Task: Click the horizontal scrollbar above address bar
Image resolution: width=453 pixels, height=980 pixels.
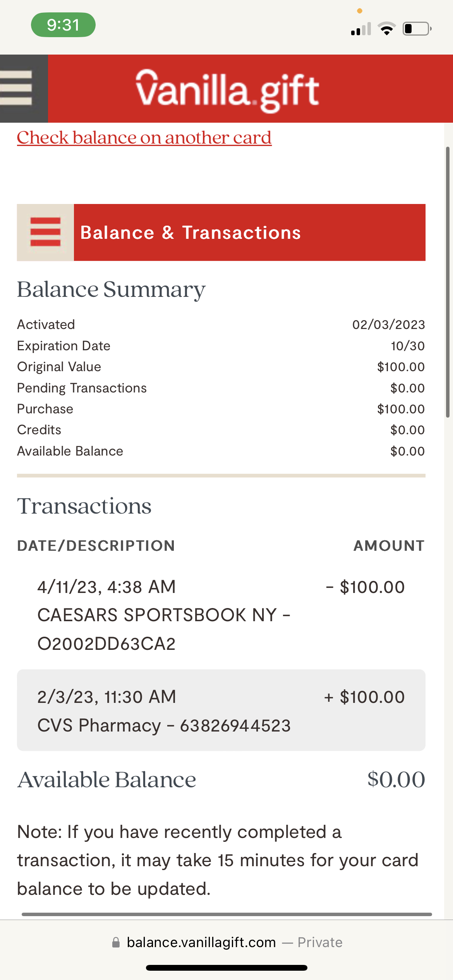Action: coord(226,914)
